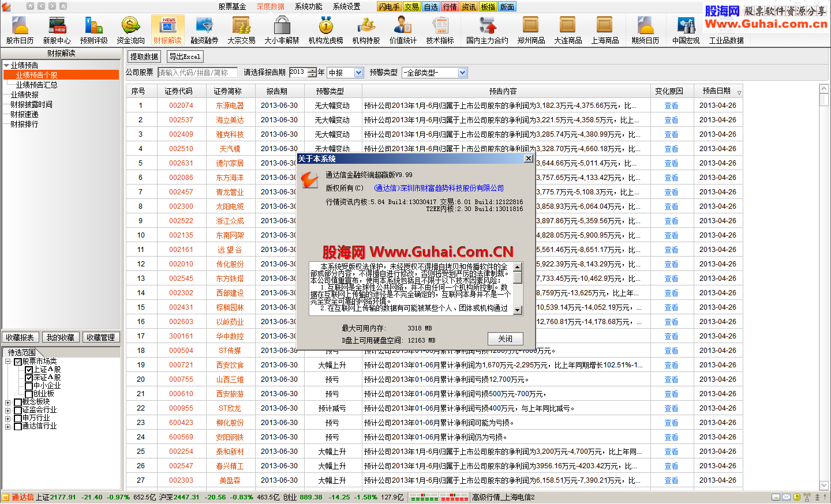
Task: Check the 概念板块 checkbox
Action: coord(18,403)
